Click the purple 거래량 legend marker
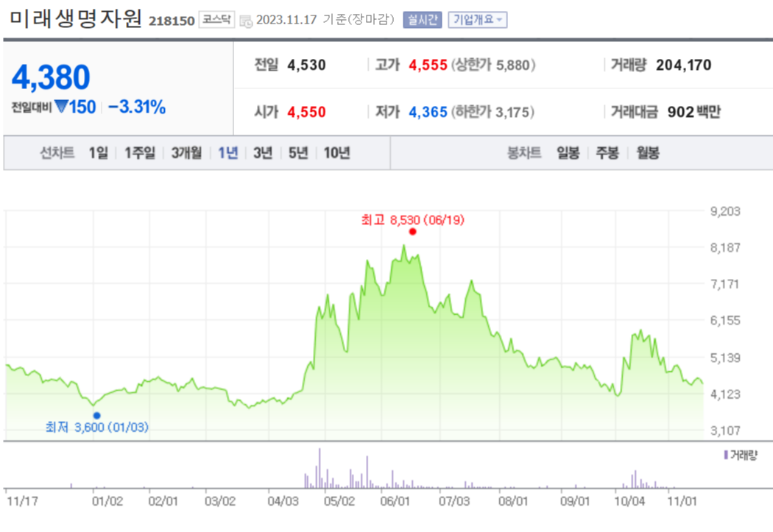This screenshot has width=773, height=532. pyautogui.click(x=726, y=455)
